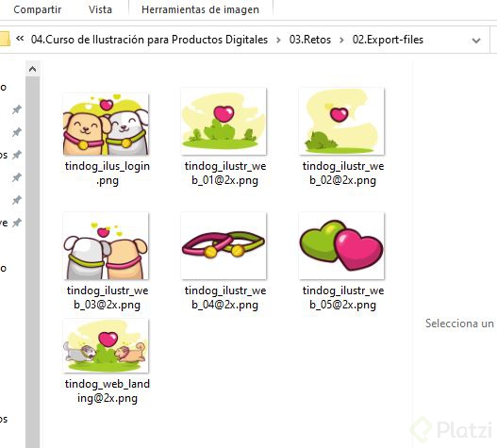
Task: Click the navigation pane scroll-up arrow
Action: coord(33,69)
